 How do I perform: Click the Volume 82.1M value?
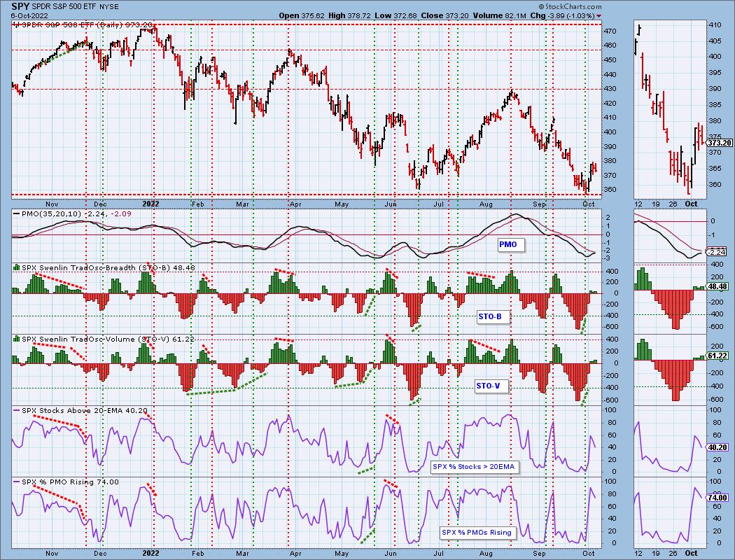(x=500, y=15)
